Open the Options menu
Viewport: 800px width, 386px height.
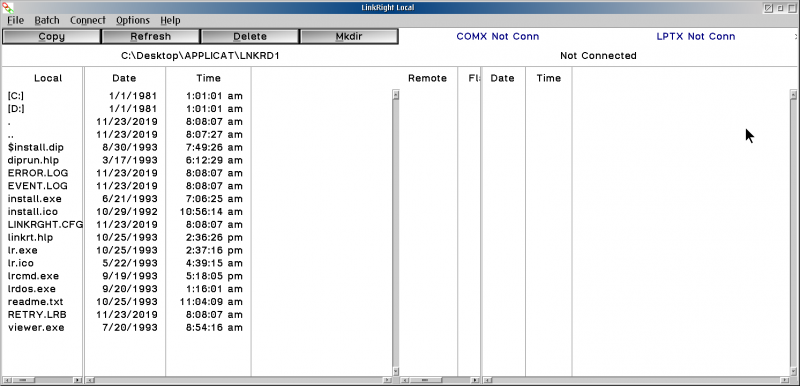133,20
